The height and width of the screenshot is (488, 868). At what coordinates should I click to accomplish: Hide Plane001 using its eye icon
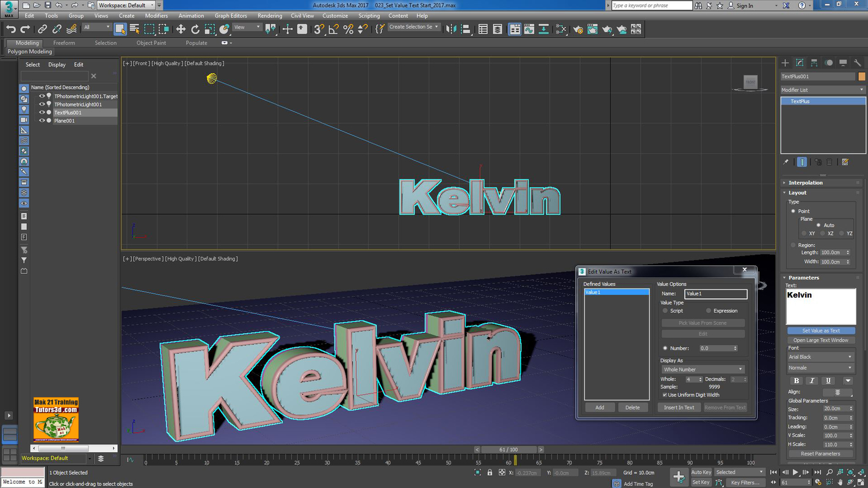coord(42,121)
